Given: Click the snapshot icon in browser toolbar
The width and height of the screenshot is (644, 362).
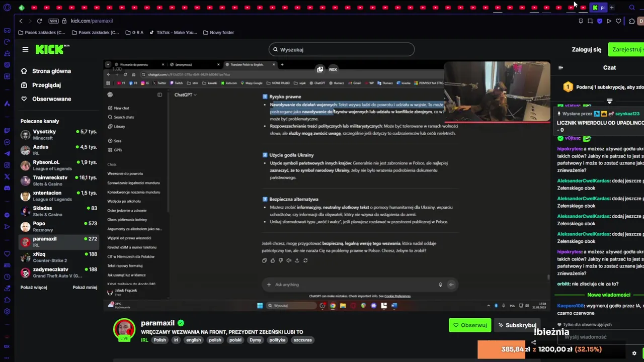Looking at the screenshot, I should (x=590, y=21).
